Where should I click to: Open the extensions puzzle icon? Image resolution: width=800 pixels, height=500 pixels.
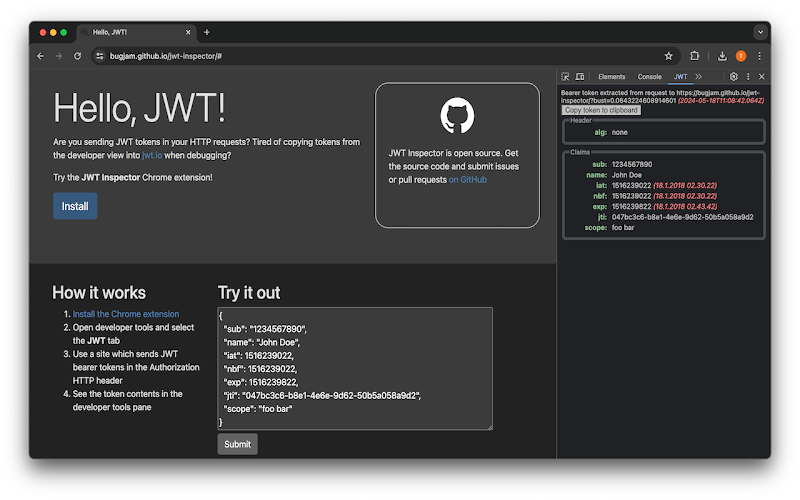tap(694, 56)
